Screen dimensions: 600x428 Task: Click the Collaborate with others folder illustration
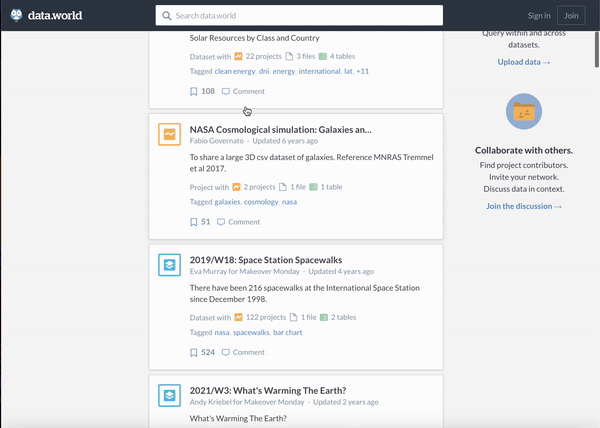[x=524, y=111]
